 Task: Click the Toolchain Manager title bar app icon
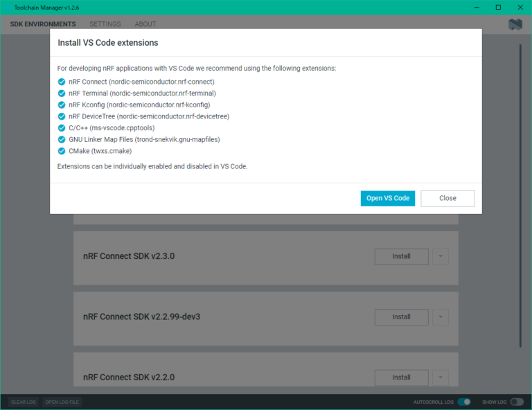point(6,6)
